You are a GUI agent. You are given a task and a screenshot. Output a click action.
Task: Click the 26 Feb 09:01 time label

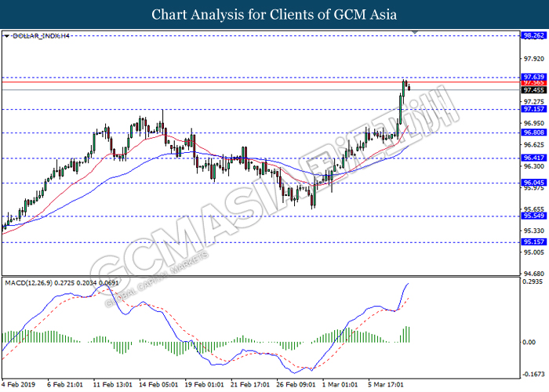(x=296, y=384)
